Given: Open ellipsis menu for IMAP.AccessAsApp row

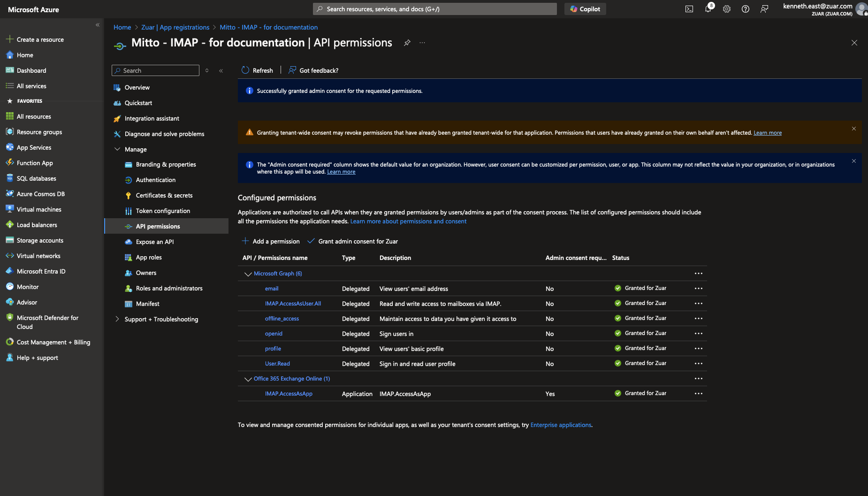Looking at the screenshot, I should click(699, 394).
